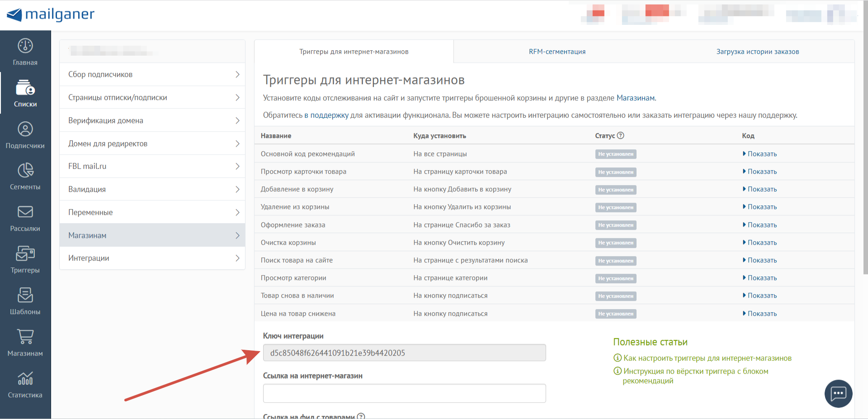Open the chat support bubble

coord(839,394)
